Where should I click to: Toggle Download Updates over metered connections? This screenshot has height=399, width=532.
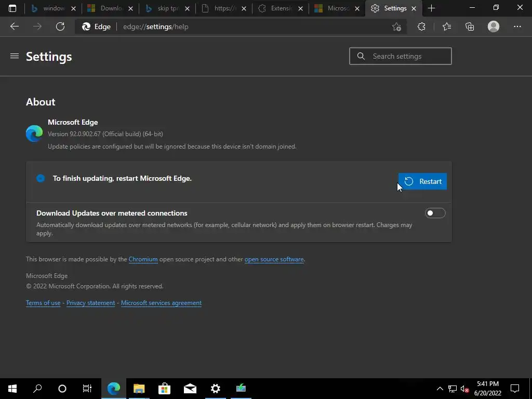435,213
